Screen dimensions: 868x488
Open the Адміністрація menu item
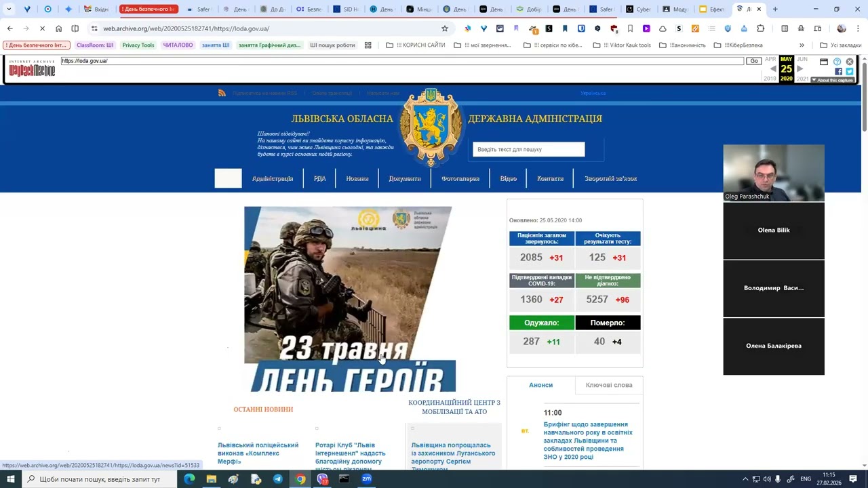click(x=273, y=178)
